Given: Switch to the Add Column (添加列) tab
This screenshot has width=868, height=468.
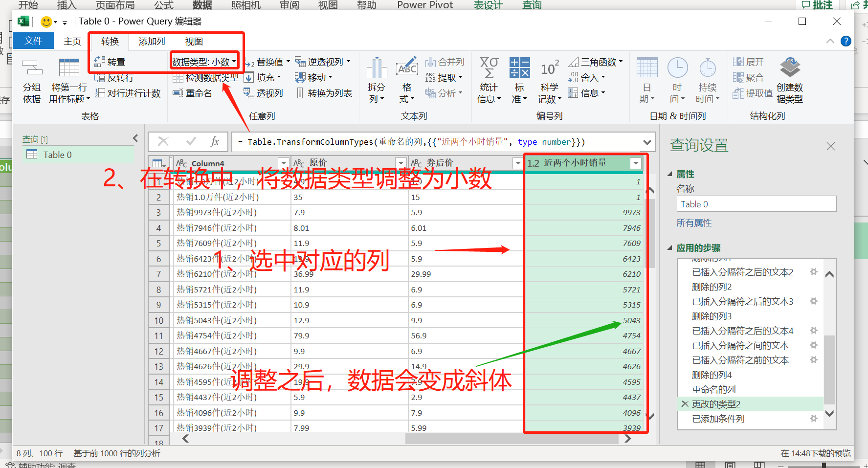Looking at the screenshot, I should [x=152, y=42].
